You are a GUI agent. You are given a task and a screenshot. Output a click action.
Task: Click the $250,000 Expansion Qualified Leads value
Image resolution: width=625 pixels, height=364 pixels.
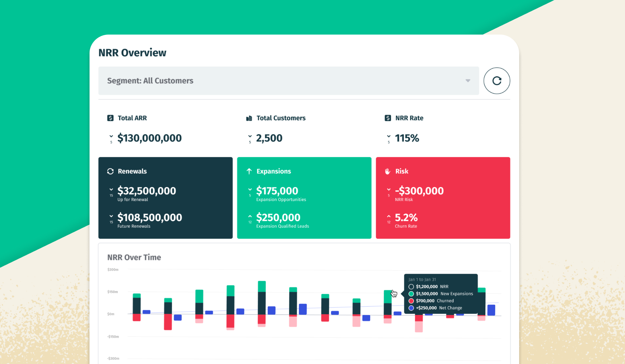pos(278,217)
